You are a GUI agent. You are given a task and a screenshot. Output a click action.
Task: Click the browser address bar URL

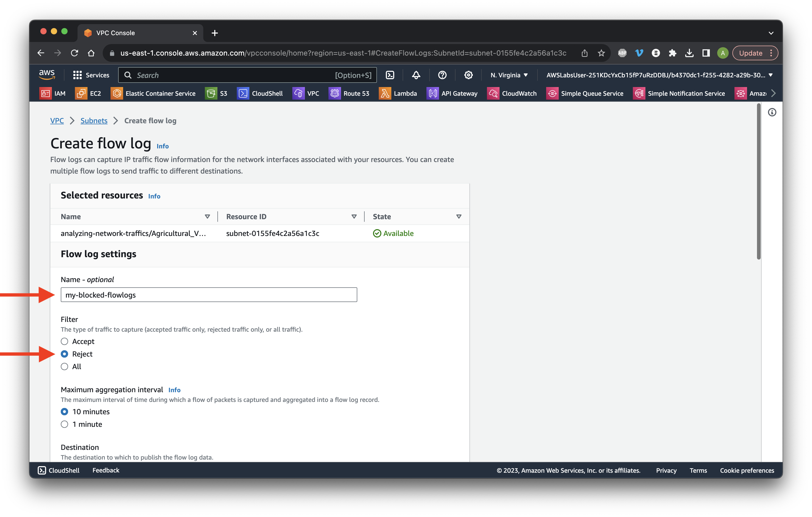point(343,53)
